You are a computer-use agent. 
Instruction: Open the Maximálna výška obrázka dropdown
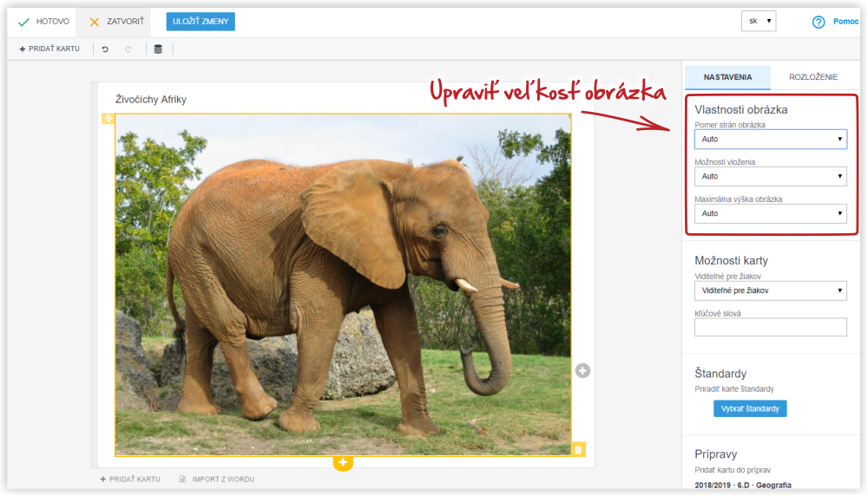tap(771, 213)
